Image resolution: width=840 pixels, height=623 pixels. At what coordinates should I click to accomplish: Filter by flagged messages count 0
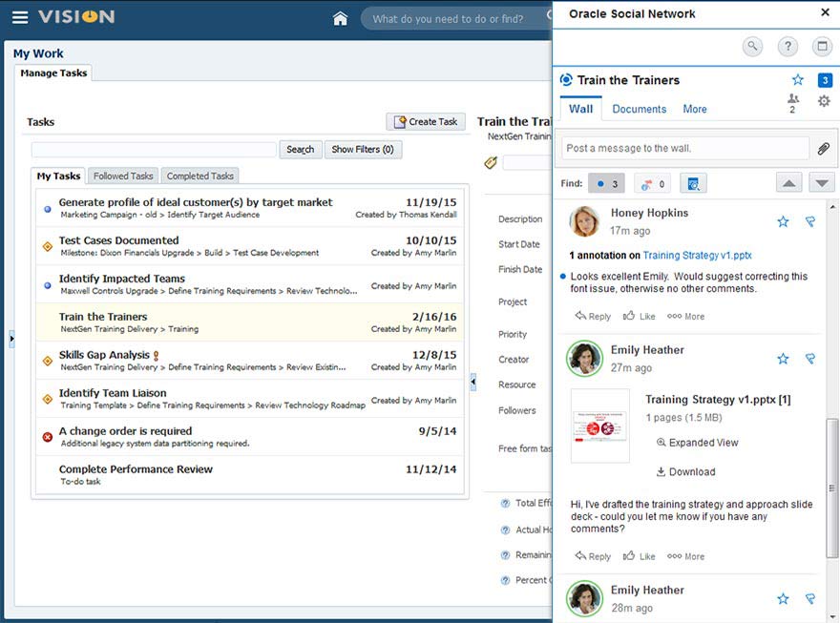[653, 183]
